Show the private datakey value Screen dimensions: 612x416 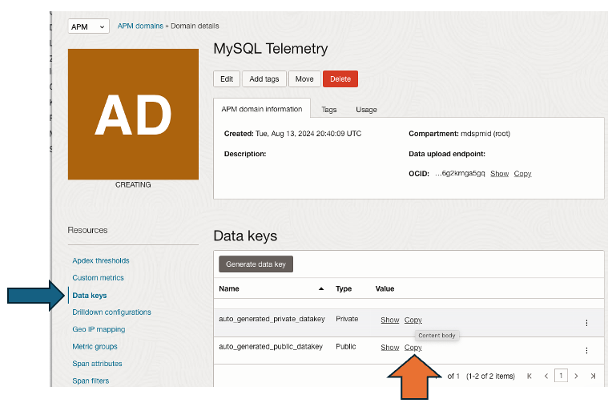pyautogui.click(x=390, y=320)
